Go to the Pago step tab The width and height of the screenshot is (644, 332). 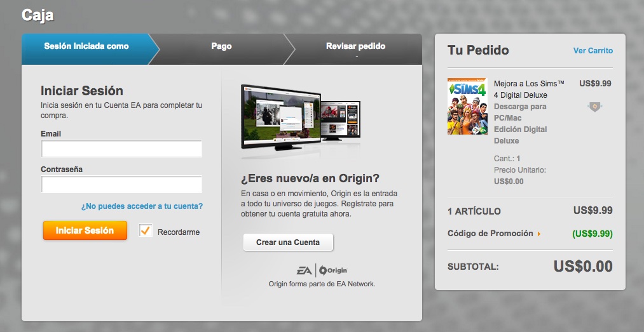click(x=221, y=49)
